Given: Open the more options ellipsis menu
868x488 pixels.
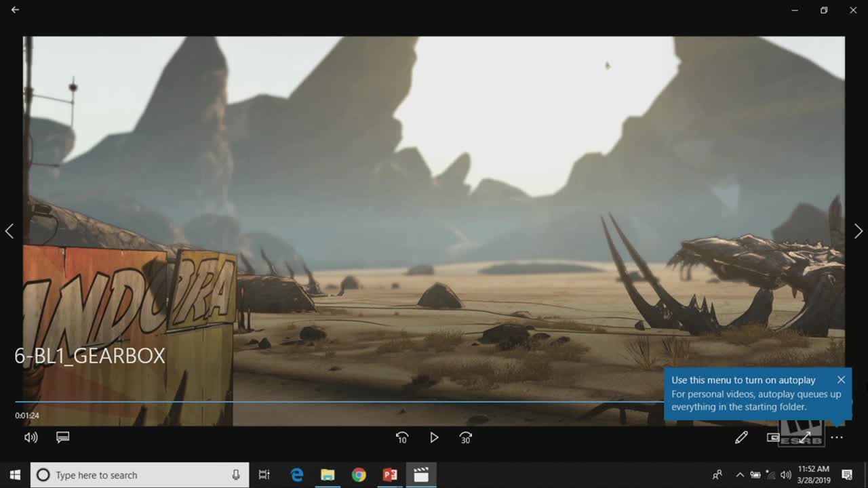Looking at the screenshot, I should [837, 438].
